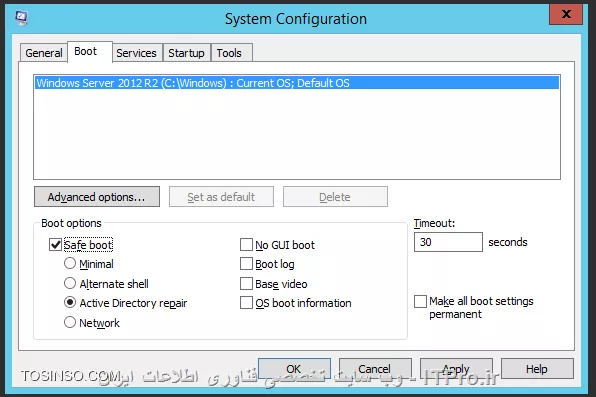Confirm with the OK button
This screenshot has width=596, height=397.
(294, 368)
